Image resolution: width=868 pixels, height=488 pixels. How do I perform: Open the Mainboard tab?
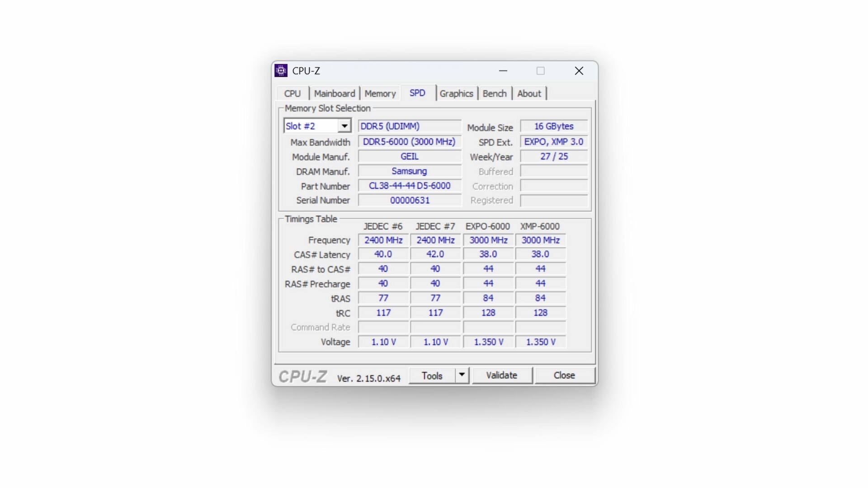click(334, 93)
